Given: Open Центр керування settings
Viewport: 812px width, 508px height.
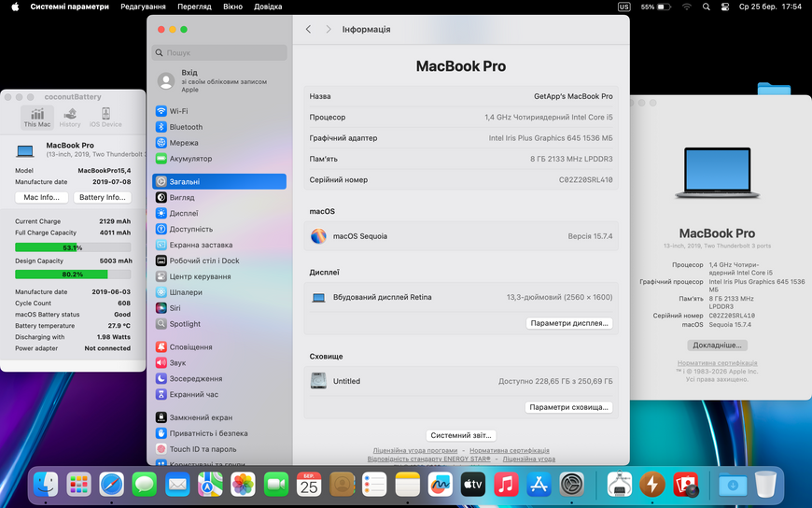Looking at the screenshot, I should click(219, 276).
